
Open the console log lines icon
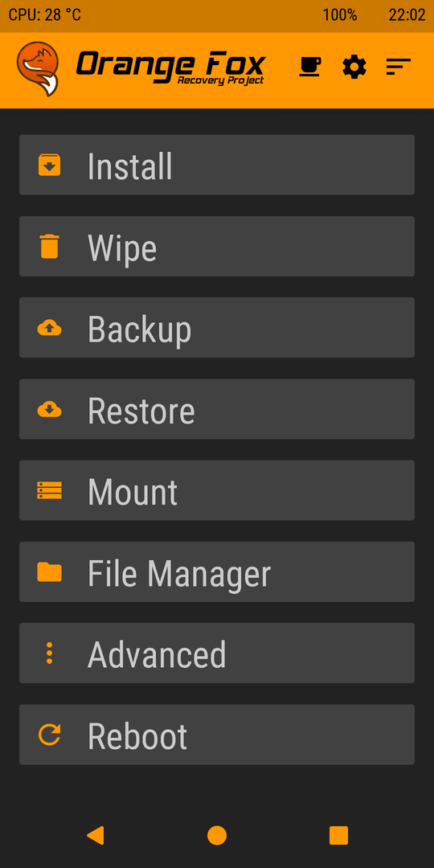(x=398, y=67)
